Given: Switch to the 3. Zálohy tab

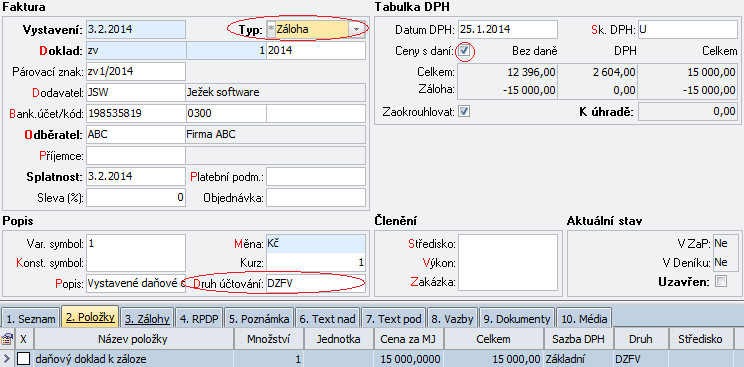Looking at the screenshot, I should point(148,319).
